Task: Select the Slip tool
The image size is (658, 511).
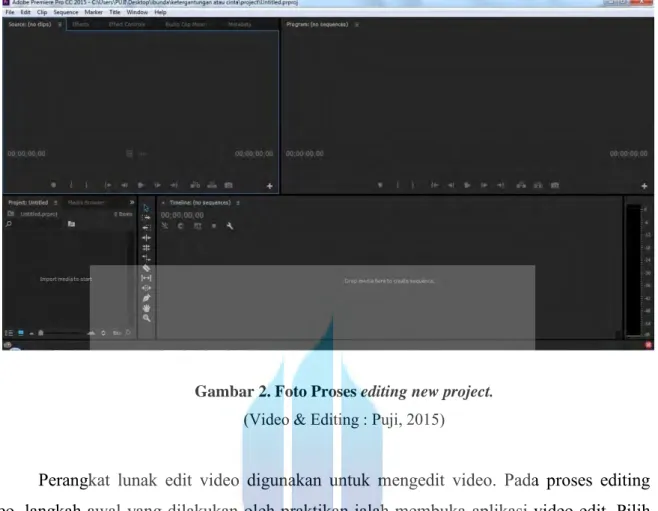Action: [146, 278]
